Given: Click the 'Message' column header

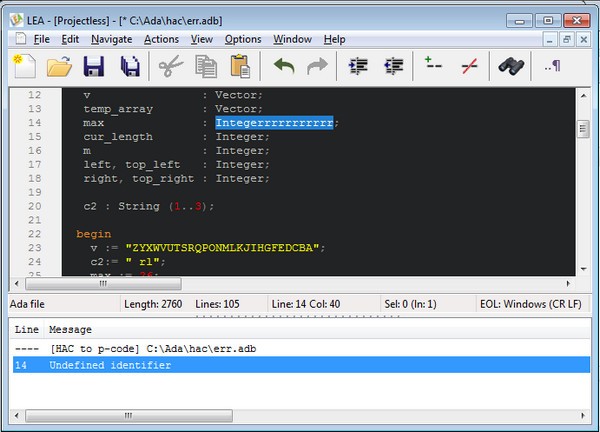Looking at the screenshot, I should click(70, 329).
